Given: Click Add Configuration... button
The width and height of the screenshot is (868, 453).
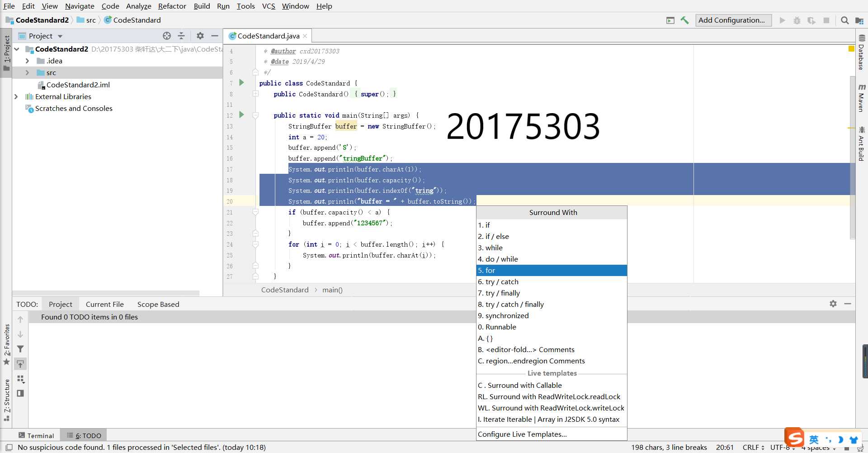Looking at the screenshot, I should click(733, 20).
